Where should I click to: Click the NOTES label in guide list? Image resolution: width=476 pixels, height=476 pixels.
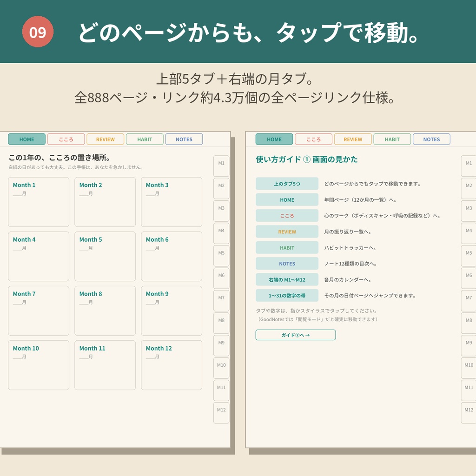click(287, 264)
